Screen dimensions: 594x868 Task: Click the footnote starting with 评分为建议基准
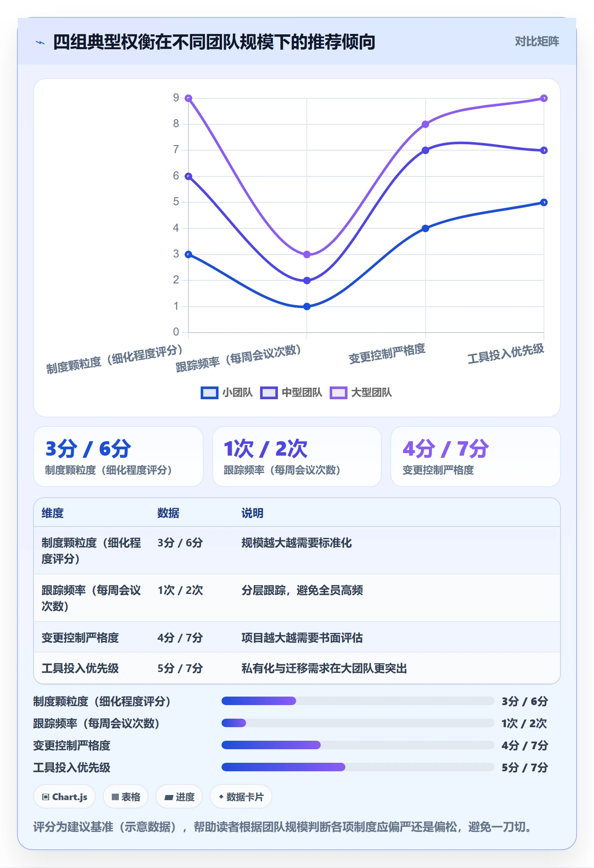pos(283,826)
